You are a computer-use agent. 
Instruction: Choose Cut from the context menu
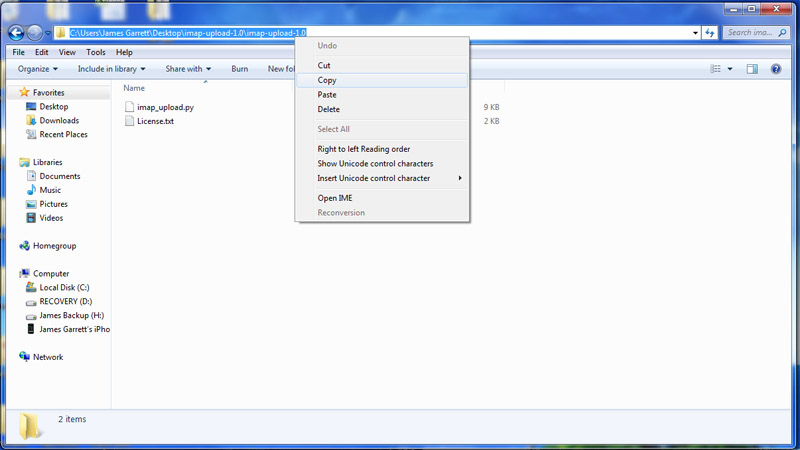click(x=382, y=65)
